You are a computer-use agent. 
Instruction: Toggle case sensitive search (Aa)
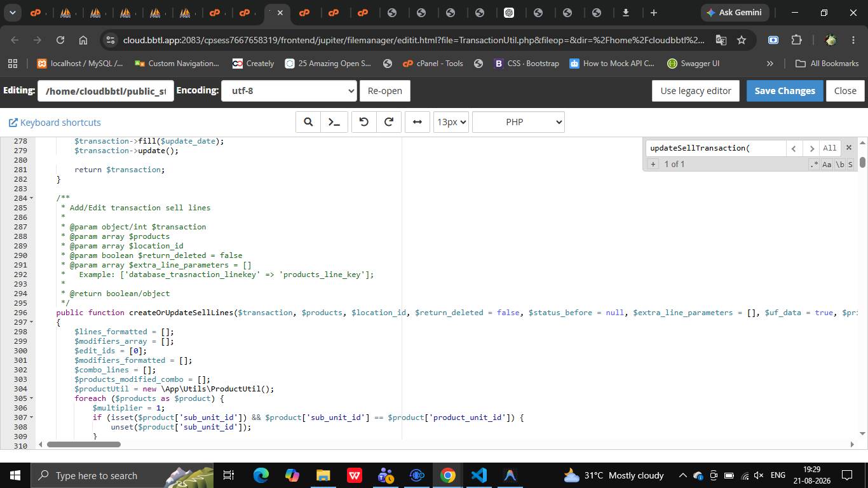point(827,165)
